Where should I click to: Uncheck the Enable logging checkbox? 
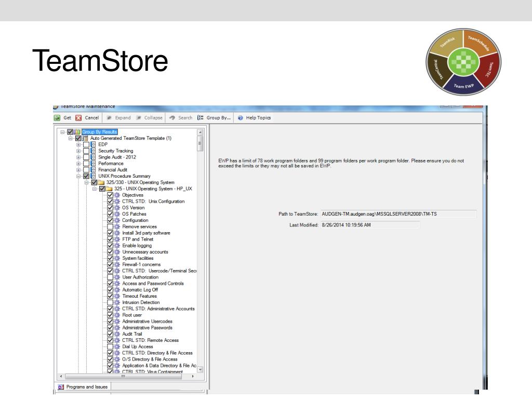110,246
